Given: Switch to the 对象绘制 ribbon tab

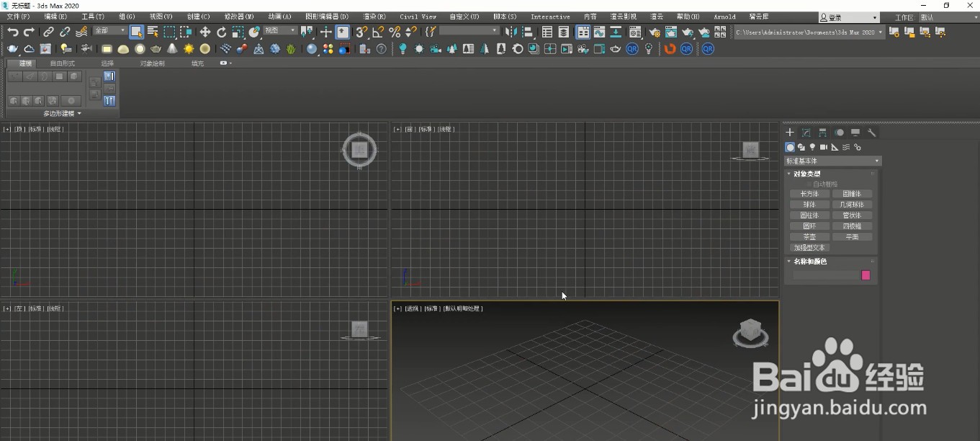Looking at the screenshot, I should pyautogui.click(x=152, y=63).
